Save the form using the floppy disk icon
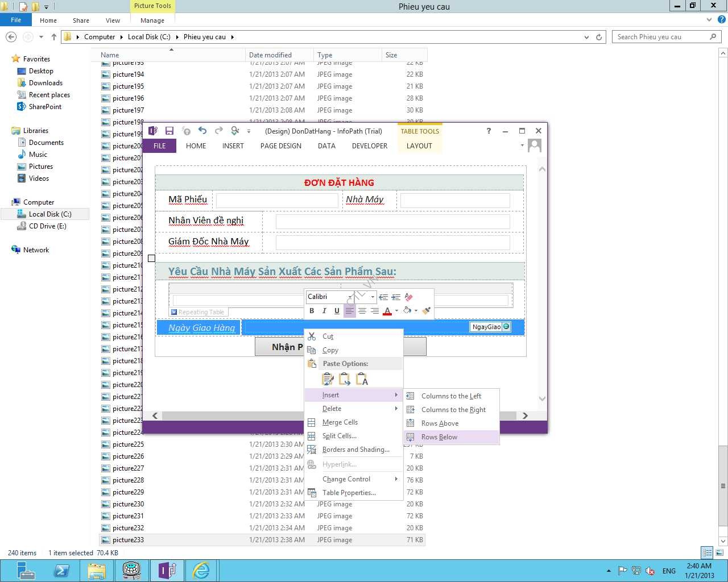This screenshot has height=582, width=728. pos(169,131)
